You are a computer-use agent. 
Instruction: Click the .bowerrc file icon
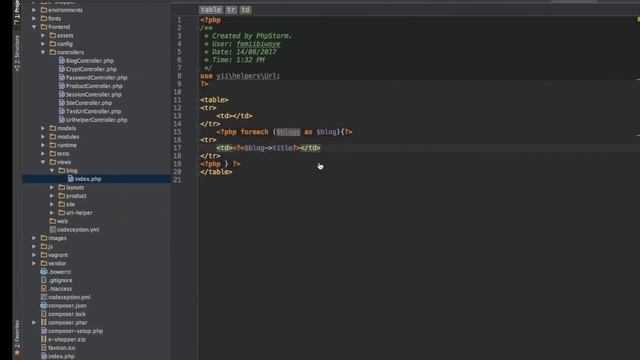click(44, 272)
